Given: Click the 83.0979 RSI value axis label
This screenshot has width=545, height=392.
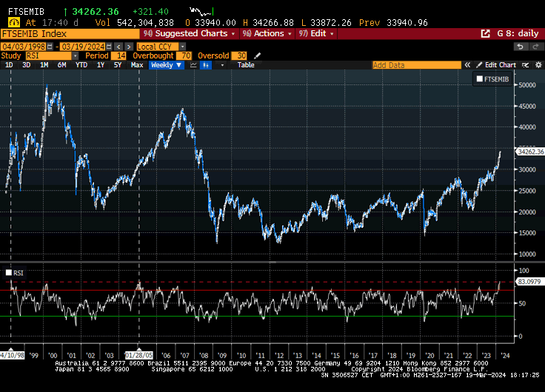Looking at the screenshot, I should pyautogui.click(x=529, y=282).
